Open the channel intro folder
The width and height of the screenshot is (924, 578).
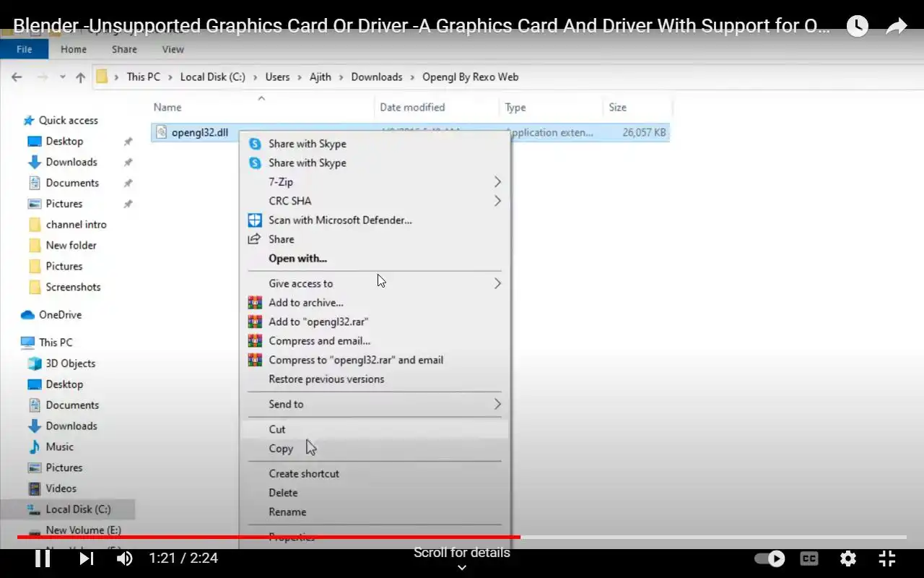[x=76, y=225]
